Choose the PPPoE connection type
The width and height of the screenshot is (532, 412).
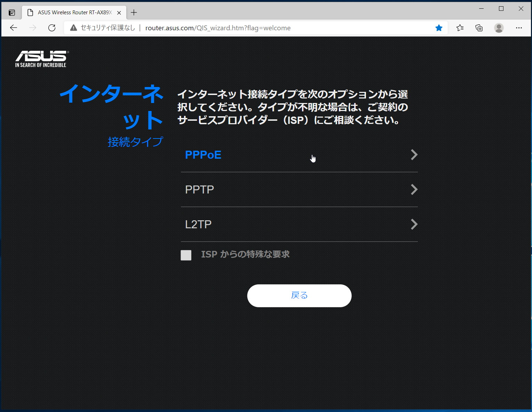click(x=299, y=155)
